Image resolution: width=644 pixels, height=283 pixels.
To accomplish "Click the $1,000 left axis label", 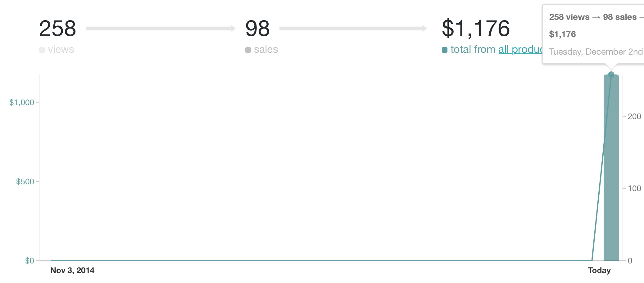I will pyautogui.click(x=21, y=102).
